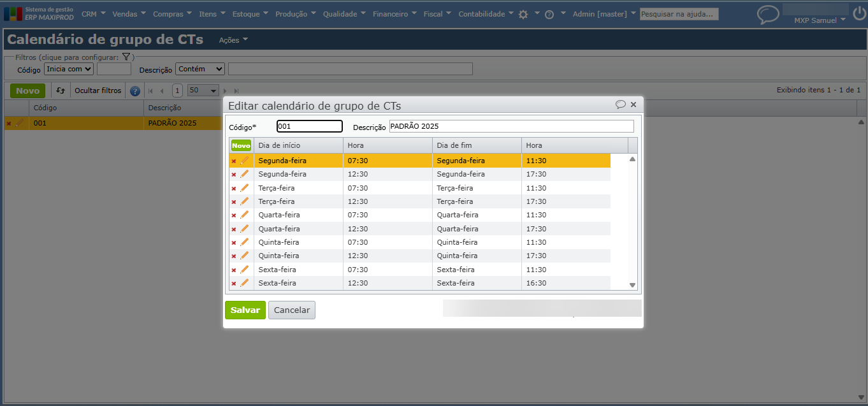The height and width of the screenshot is (406, 868).
Task: Click Salvar to save the calendar
Action: pos(245,310)
